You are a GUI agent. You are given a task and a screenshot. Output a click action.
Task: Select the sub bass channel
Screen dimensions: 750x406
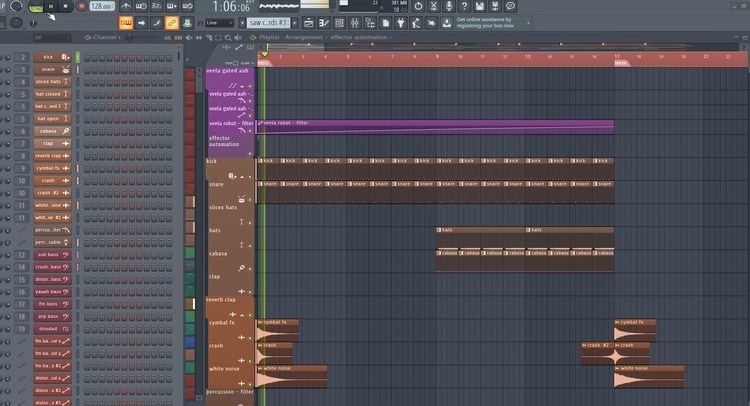point(52,255)
